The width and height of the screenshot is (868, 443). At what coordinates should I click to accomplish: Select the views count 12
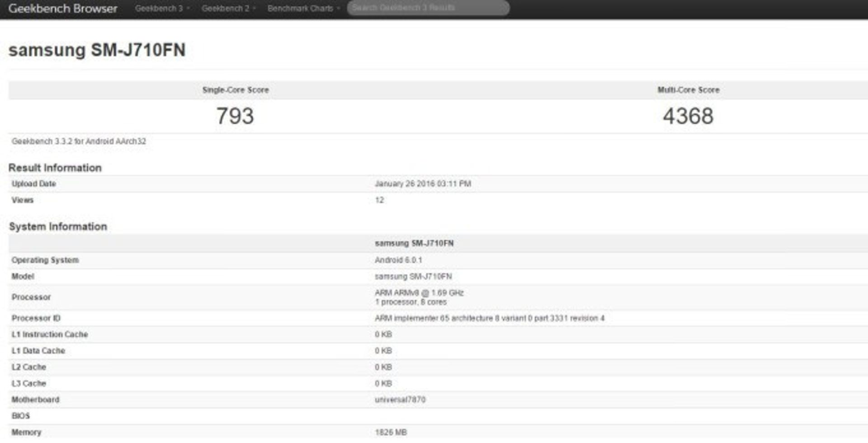379,200
